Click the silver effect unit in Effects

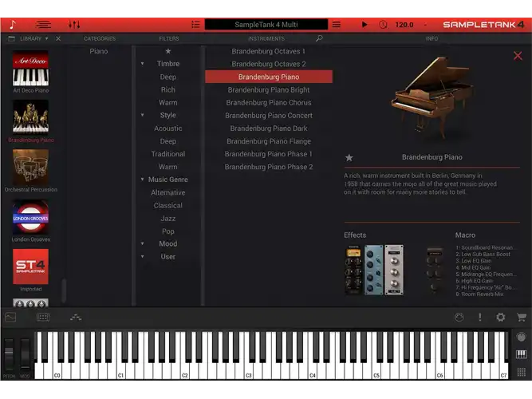coord(394,270)
